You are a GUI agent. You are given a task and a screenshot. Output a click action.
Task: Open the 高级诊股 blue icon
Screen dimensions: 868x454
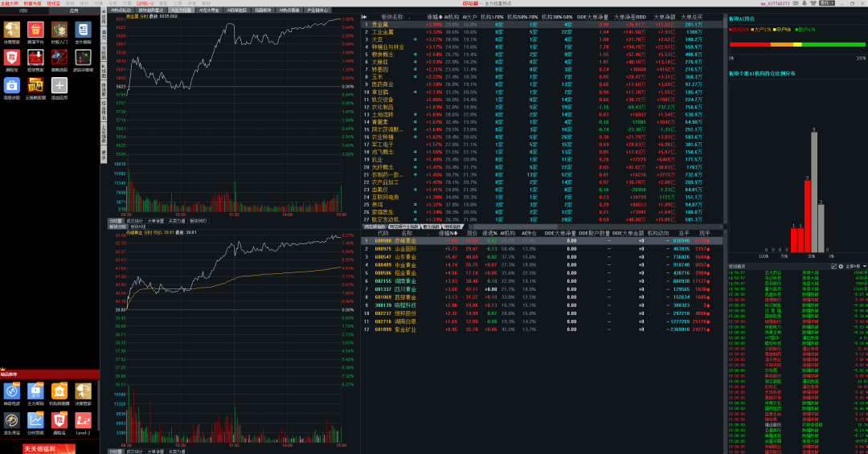coord(12,84)
